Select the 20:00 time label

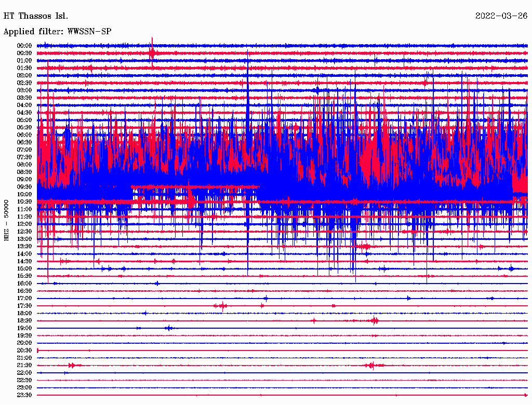24,343
